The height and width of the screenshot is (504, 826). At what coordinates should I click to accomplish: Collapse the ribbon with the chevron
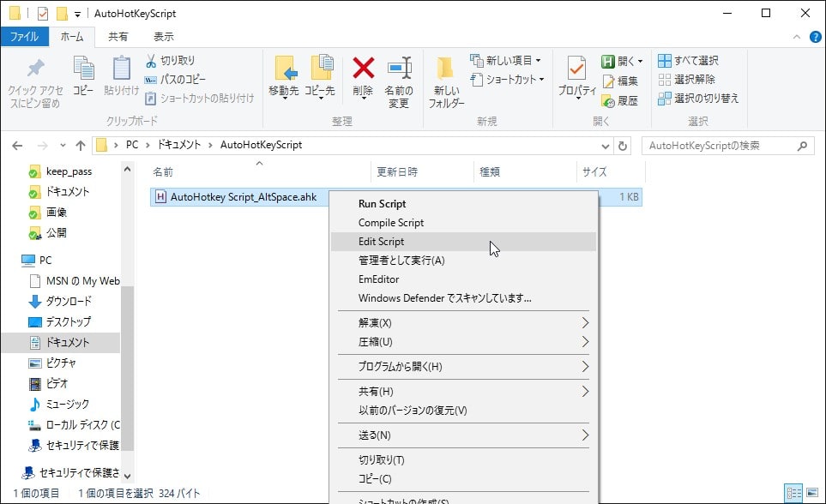click(797, 37)
